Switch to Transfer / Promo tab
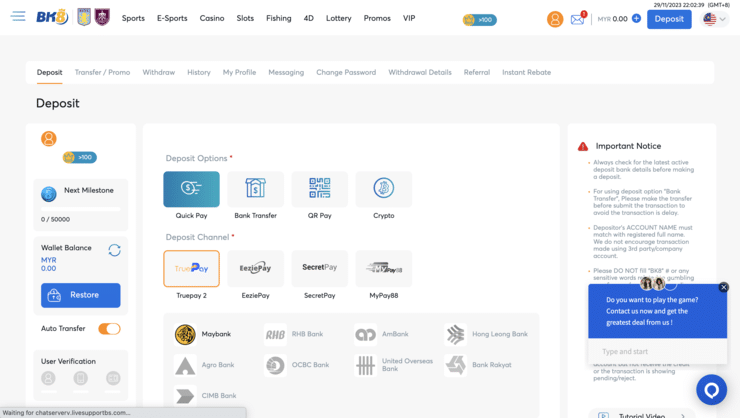 [x=102, y=73]
